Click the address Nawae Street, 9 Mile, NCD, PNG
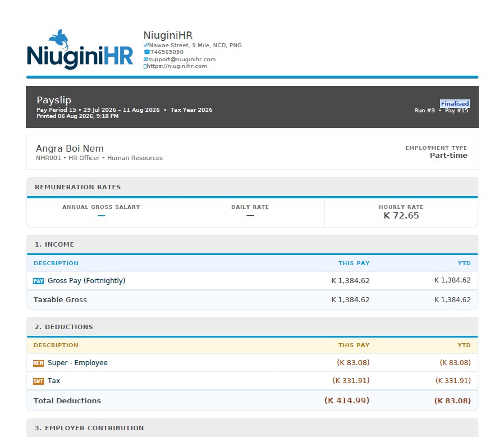 pyautogui.click(x=195, y=45)
